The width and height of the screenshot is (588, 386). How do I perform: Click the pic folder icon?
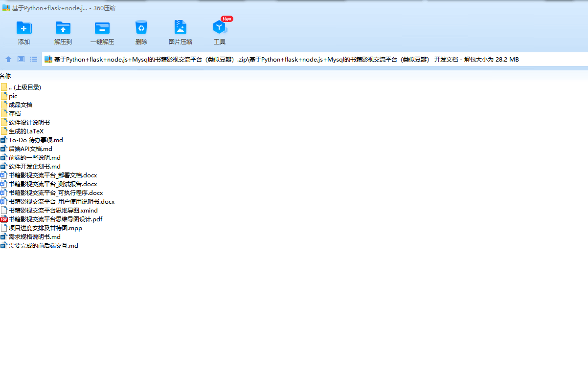(4, 96)
